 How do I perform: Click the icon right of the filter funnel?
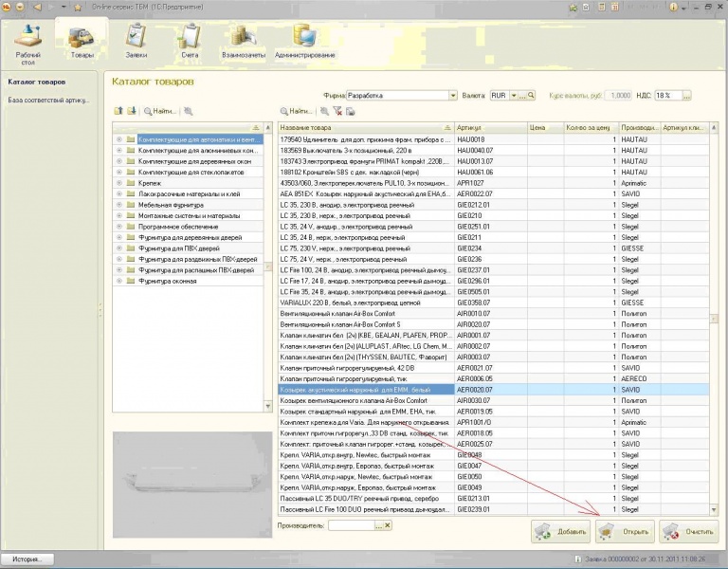tap(351, 111)
